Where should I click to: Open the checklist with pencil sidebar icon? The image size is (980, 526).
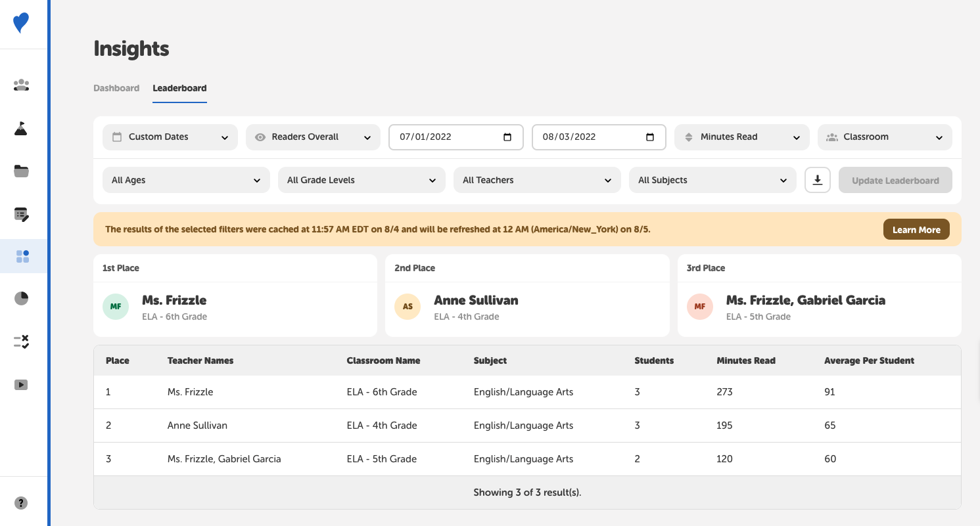click(21, 214)
